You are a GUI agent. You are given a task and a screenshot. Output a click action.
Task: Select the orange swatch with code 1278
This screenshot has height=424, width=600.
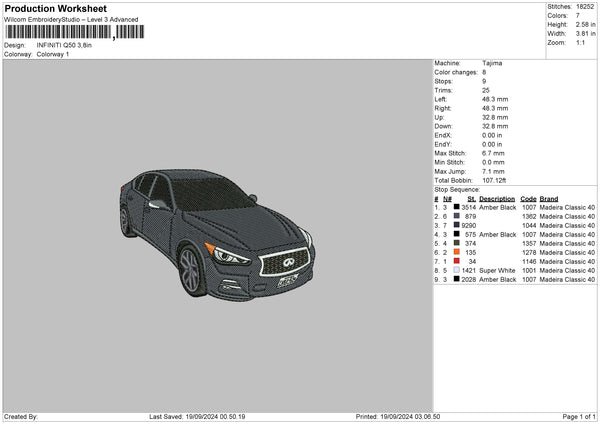point(457,252)
